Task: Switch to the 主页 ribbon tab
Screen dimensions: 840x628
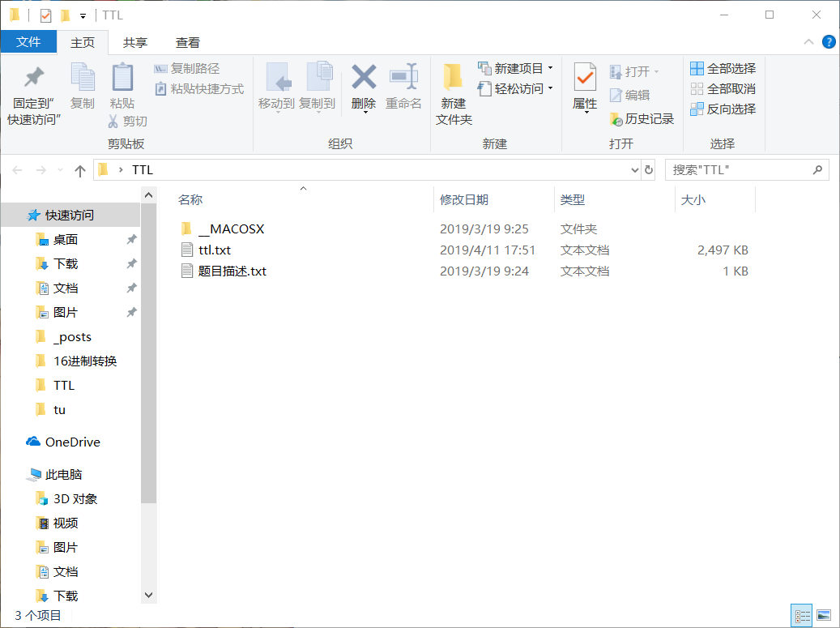Action: click(x=83, y=42)
